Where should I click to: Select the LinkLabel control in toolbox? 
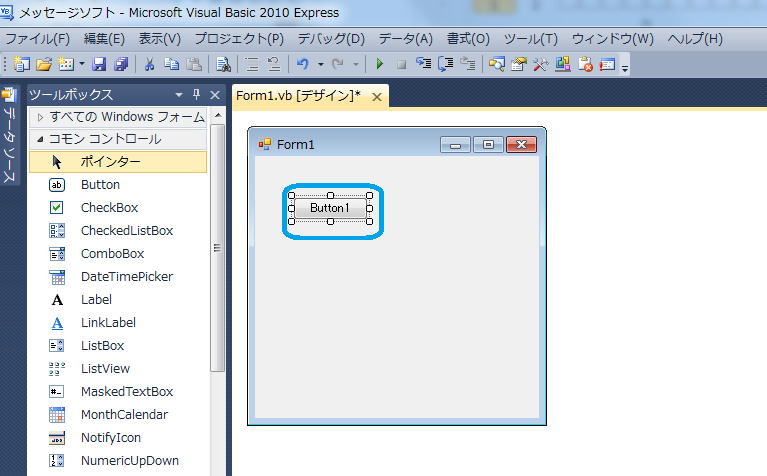(x=118, y=322)
